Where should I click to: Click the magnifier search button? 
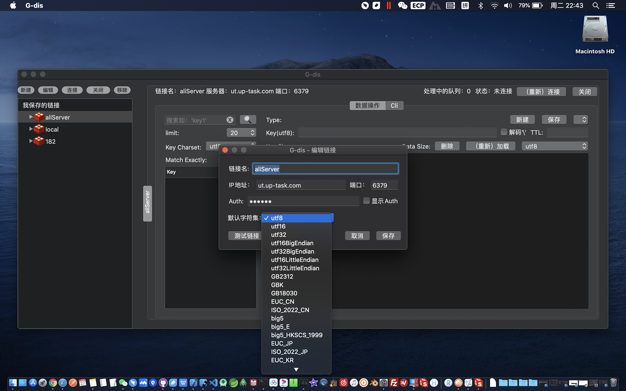(248, 119)
